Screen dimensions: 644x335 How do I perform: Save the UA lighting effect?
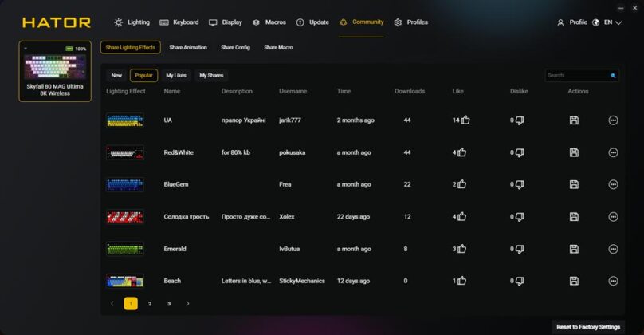point(574,120)
